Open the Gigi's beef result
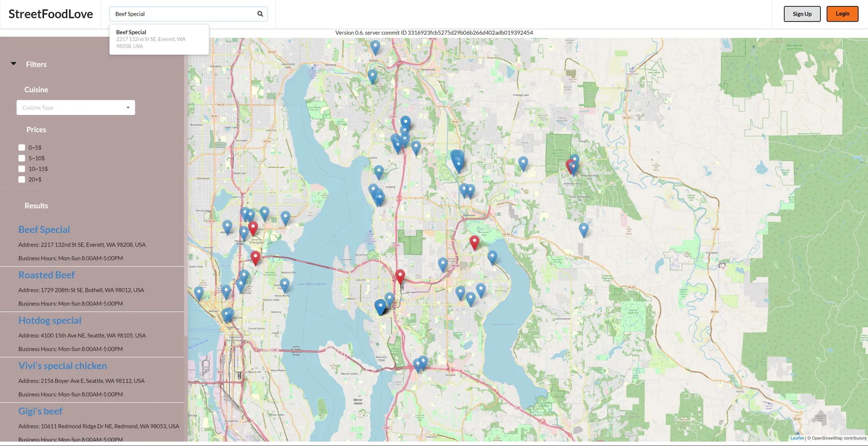The width and height of the screenshot is (868, 446). [x=40, y=411]
